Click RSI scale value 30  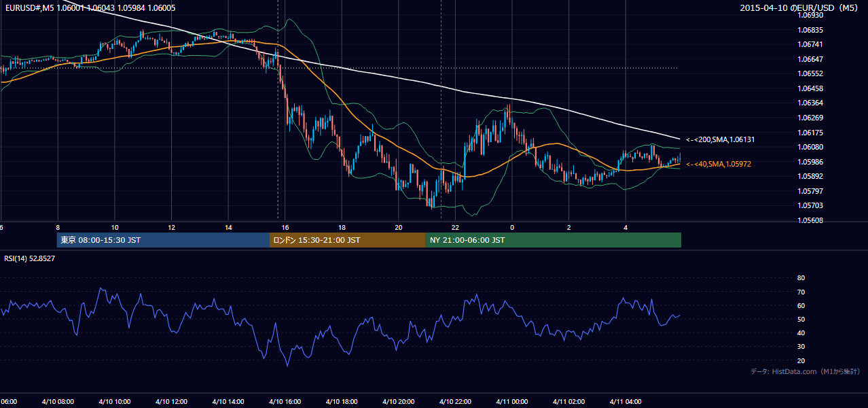pos(801,347)
